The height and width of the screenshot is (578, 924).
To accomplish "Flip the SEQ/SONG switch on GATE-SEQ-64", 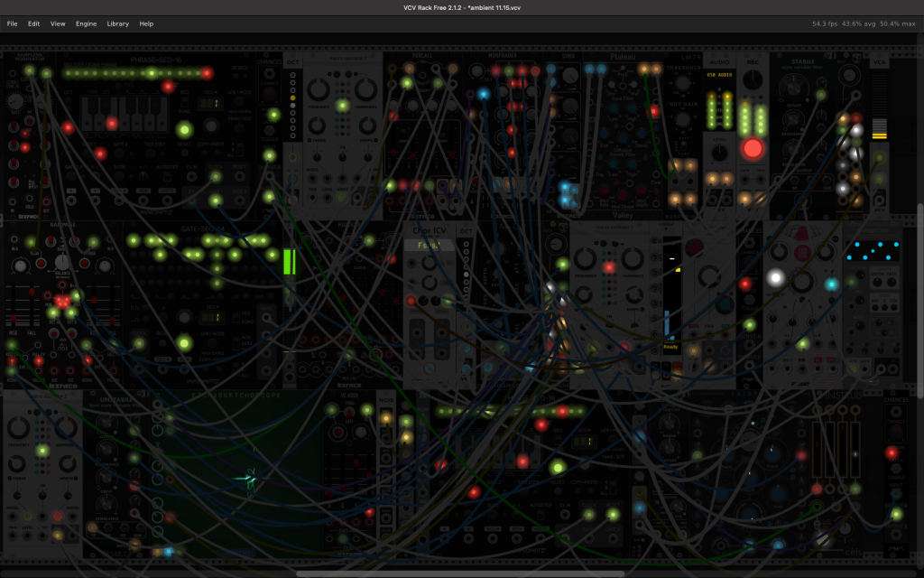I will (236, 317).
